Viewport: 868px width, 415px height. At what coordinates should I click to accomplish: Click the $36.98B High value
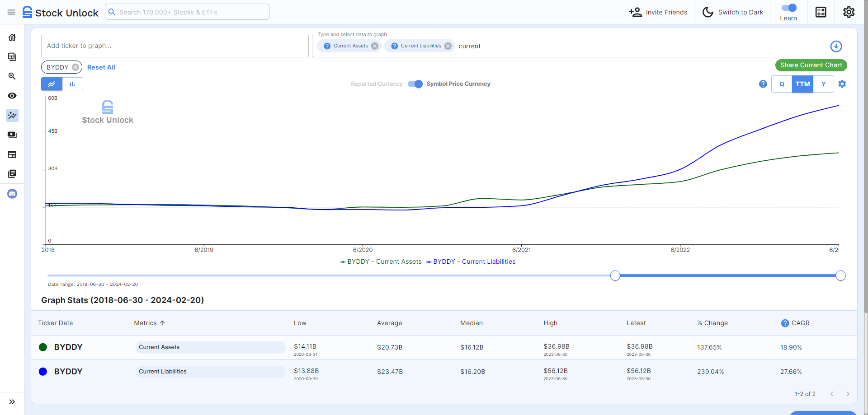tap(557, 346)
